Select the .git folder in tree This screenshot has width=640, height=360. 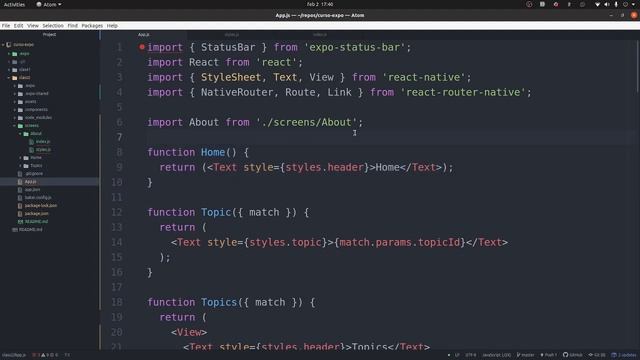[22, 62]
